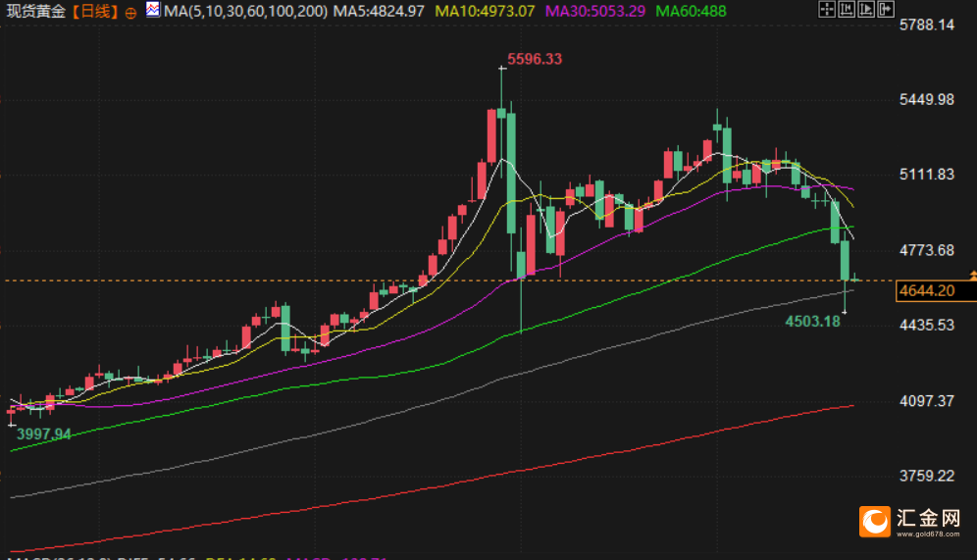Viewport: 977px width, 560px height.
Task: Click the 4435.53 price axis label
Action: pyautogui.click(x=927, y=326)
